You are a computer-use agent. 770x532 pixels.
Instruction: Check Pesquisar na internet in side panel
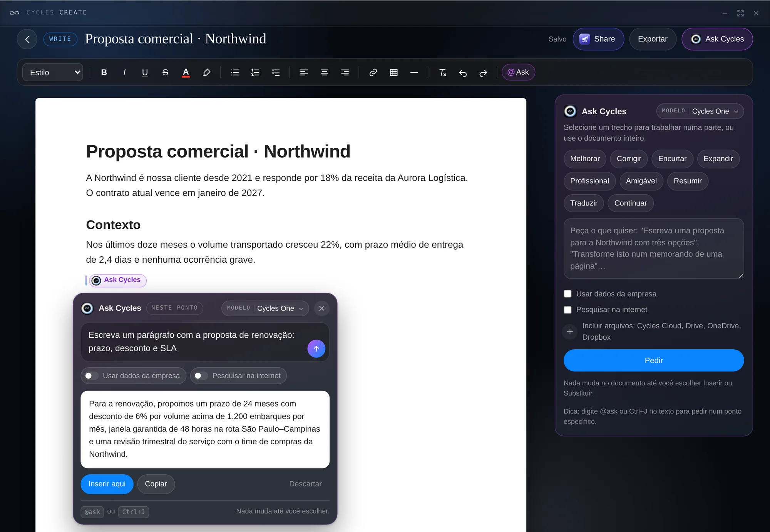click(567, 310)
